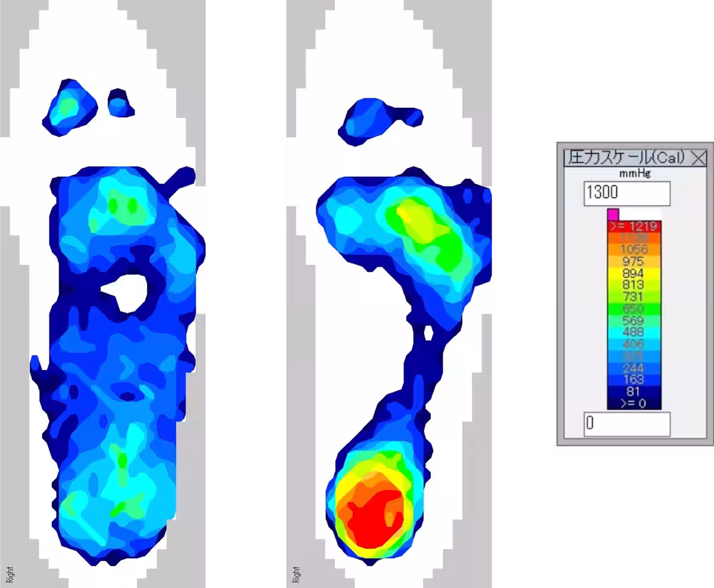Select the magenta saturation color swatch
714x588 pixels.
point(613,214)
